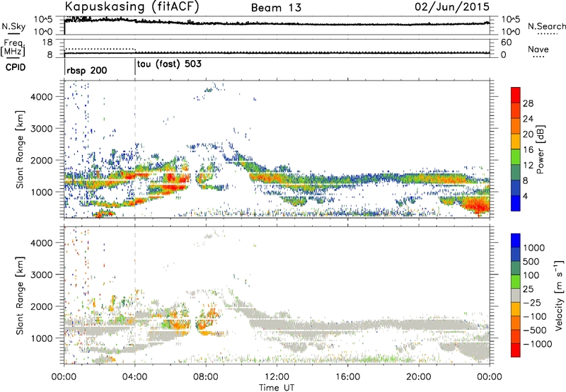The image size is (566, 392).
Task: Click the "-25" Velocity colorbar label
Action: (533, 302)
